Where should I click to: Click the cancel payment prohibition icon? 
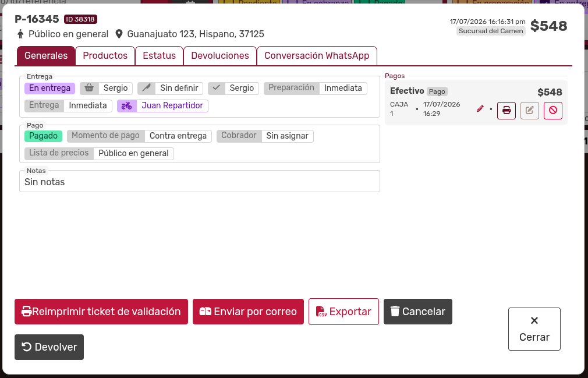(552, 110)
